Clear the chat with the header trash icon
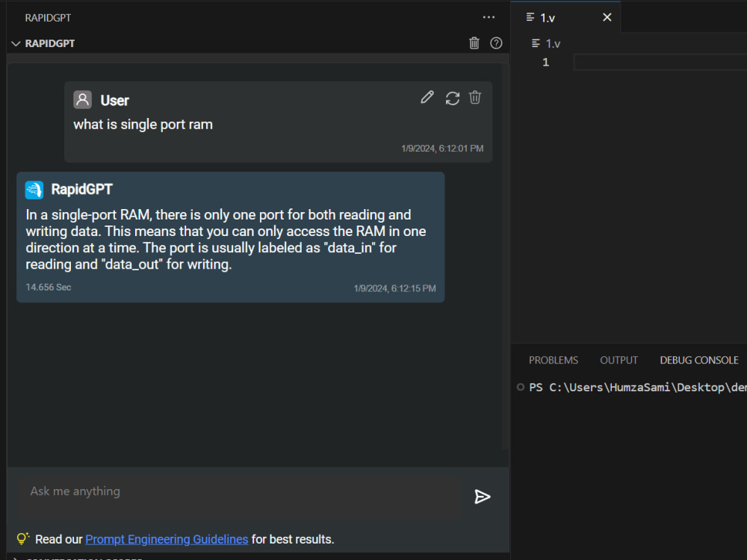 click(474, 43)
